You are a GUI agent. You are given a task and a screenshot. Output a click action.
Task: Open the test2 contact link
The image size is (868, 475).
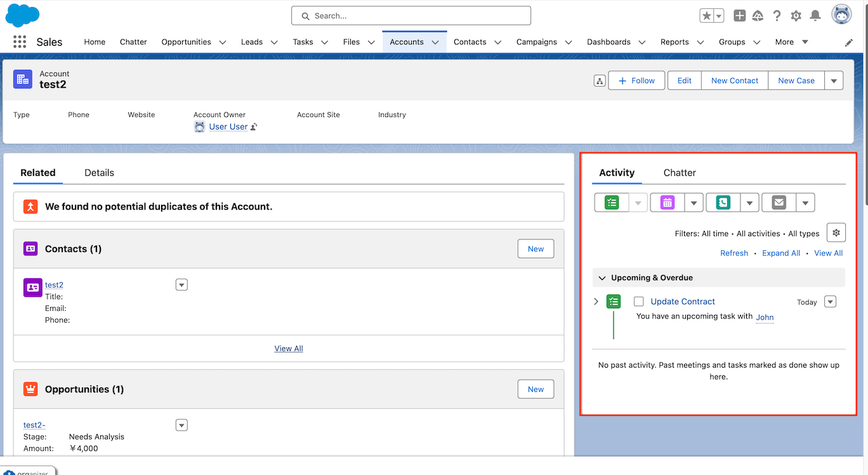(x=54, y=285)
